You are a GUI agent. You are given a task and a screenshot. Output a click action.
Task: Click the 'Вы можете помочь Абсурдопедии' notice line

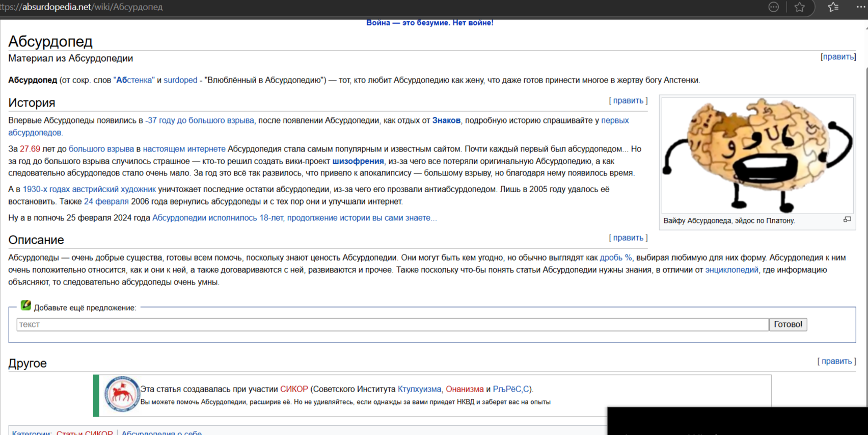(x=345, y=402)
